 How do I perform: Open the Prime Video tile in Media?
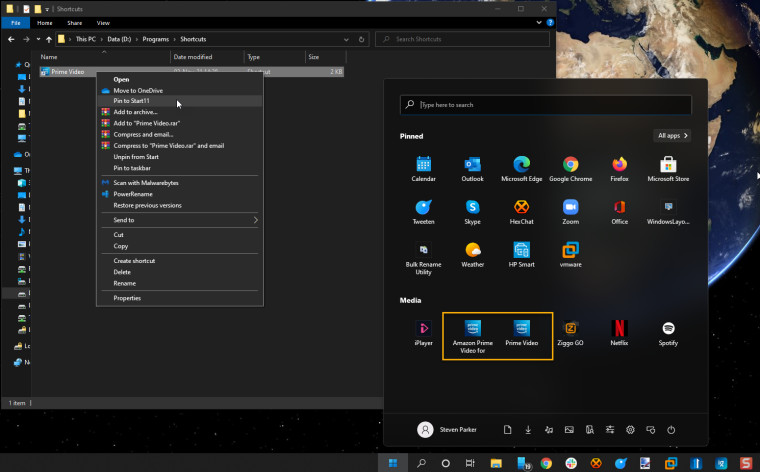[x=522, y=333]
